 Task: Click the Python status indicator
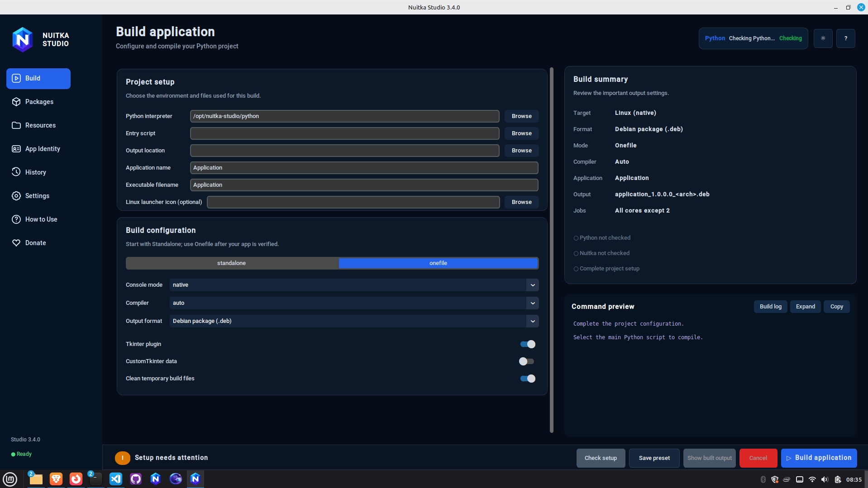click(753, 38)
